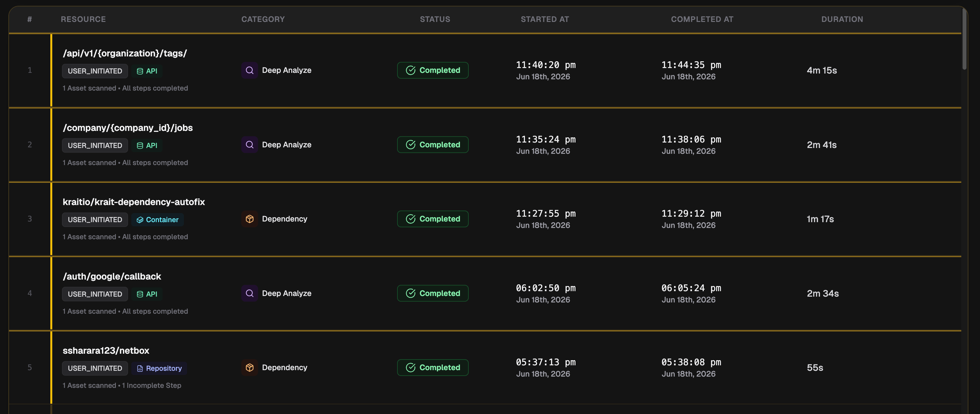Click the Repository file icon under ssharara123/netbox
The image size is (980, 414).
140,369
